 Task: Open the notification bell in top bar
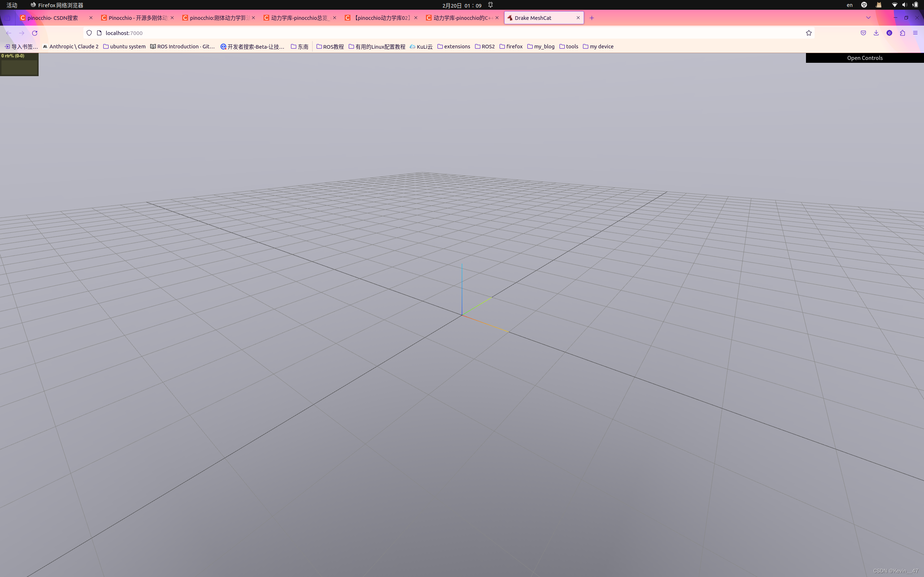tap(491, 5)
